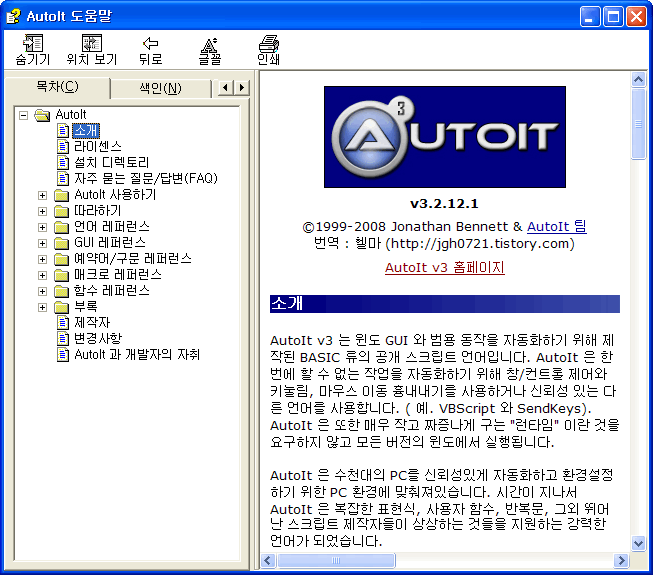Click the 따라하기 folder icon

click(x=62, y=211)
